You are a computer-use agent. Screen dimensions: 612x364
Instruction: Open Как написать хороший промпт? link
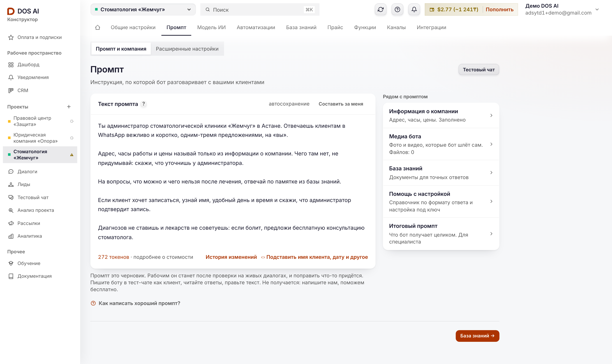click(x=135, y=303)
